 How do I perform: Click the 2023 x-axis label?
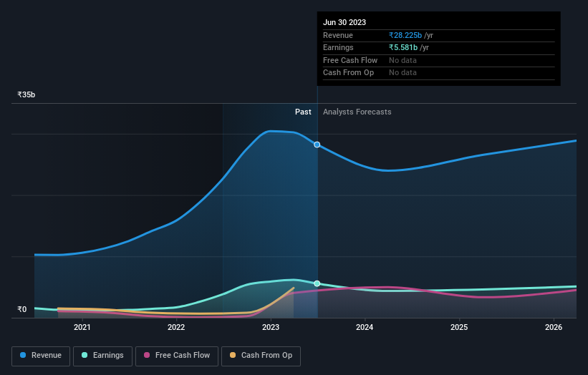click(271, 327)
